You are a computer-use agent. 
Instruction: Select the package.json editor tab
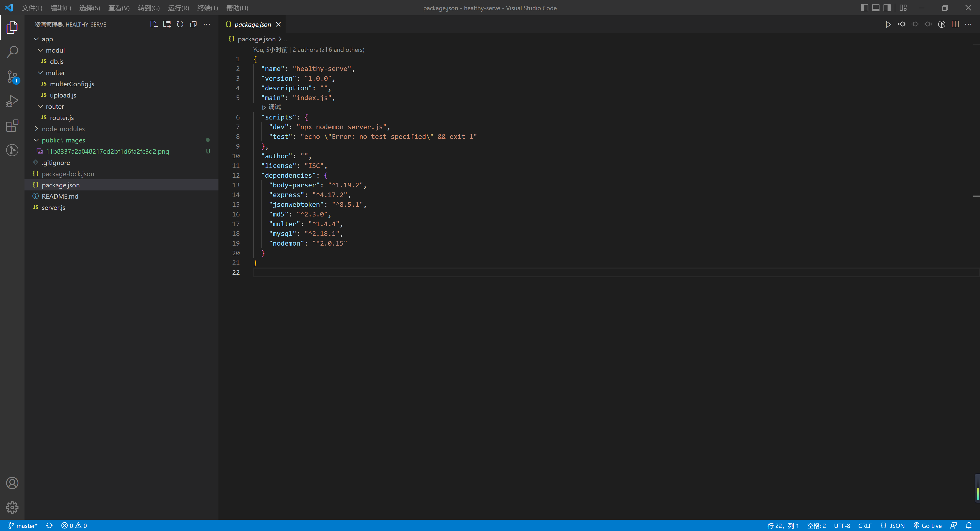(253, 24)
